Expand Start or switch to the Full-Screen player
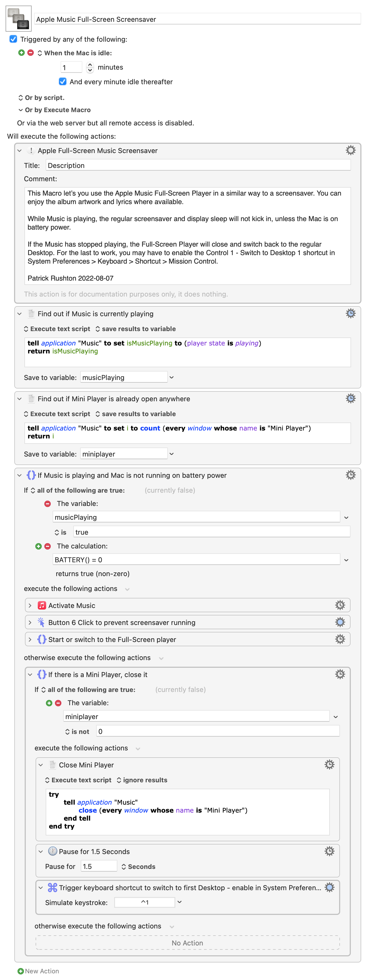 coord(30,640)
